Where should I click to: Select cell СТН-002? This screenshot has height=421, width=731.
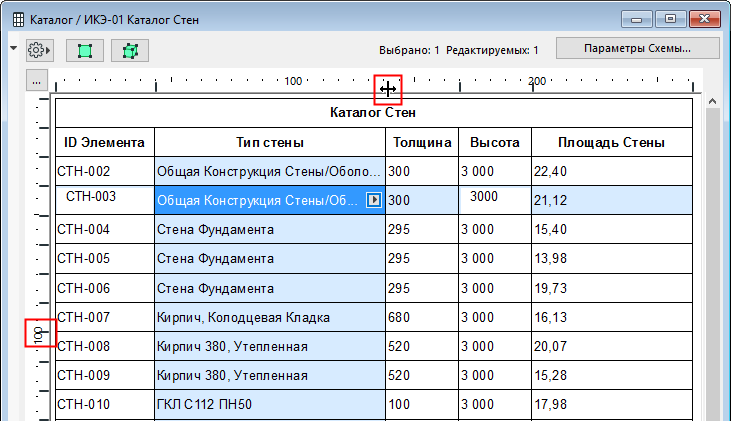104,172
